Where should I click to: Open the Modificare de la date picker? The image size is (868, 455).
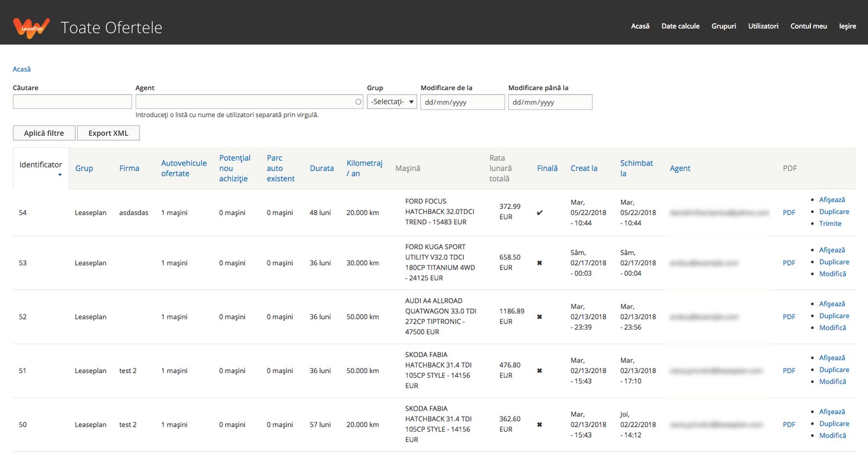pyautogui.click(x=463, y=102)
